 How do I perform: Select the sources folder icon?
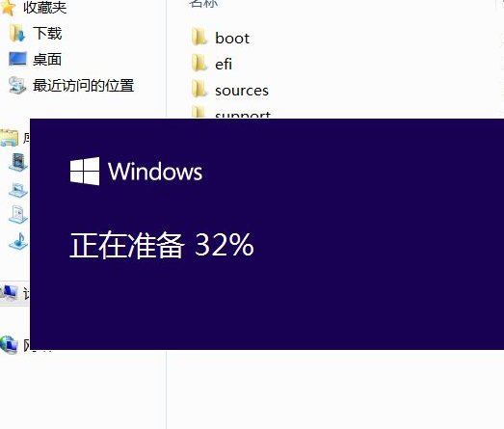(x=199, y=89)
